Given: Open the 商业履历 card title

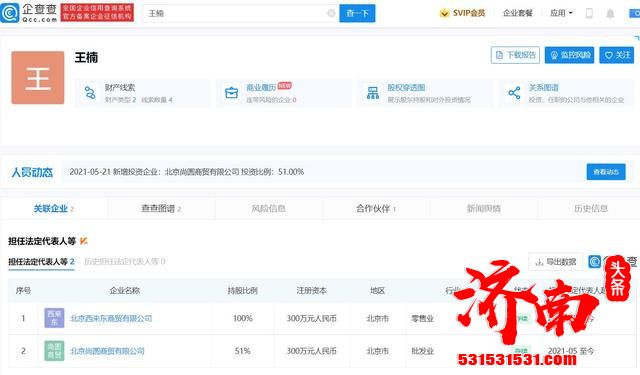Looking at the screenshot, I should pos(261,87).
